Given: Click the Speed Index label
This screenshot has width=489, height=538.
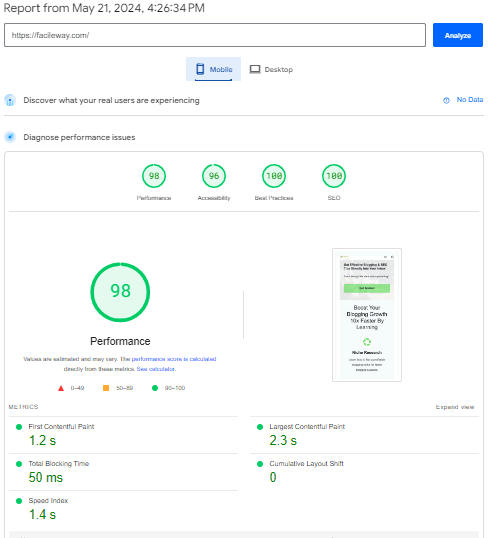Looking at the screenshot, I should pos(48,501).
